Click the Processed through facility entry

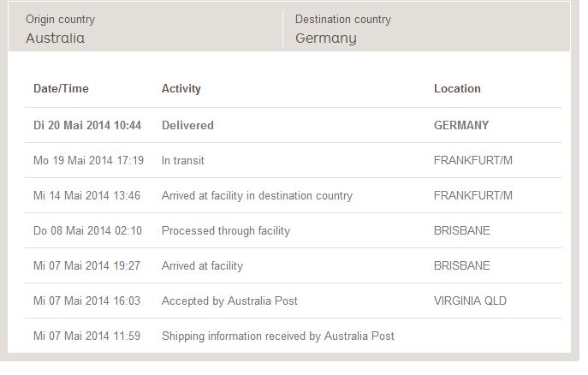pos(226,230)
